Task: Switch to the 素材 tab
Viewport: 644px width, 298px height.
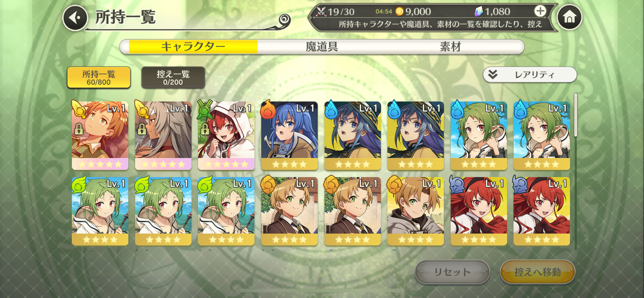Action: [x=450, y=47]
